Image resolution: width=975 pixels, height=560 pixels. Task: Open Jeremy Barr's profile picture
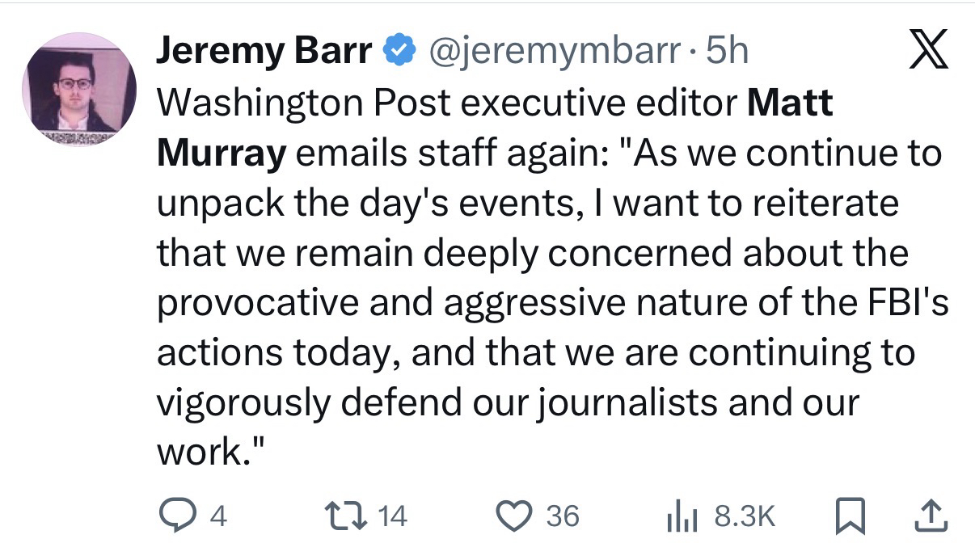pos(79,89)
